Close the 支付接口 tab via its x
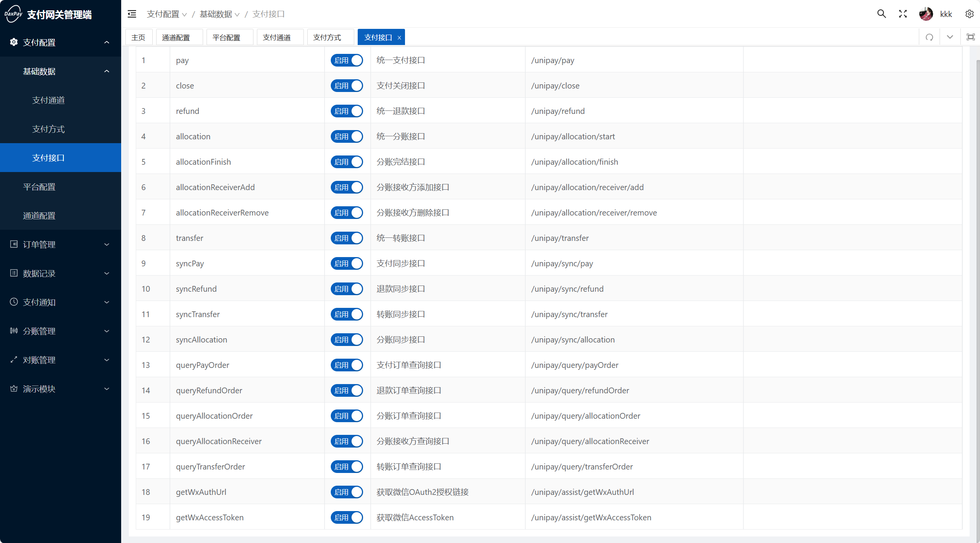980x543 pixels. click(399, 38)
